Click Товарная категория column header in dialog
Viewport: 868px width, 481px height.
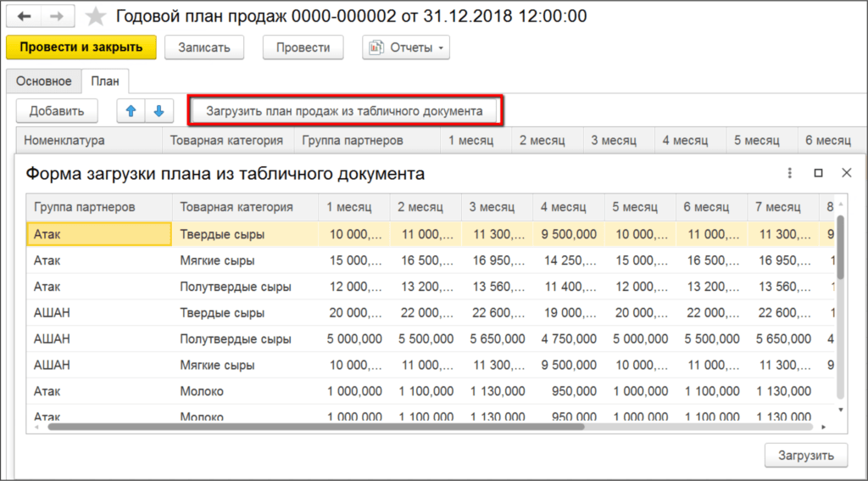(x=245, y=207)
